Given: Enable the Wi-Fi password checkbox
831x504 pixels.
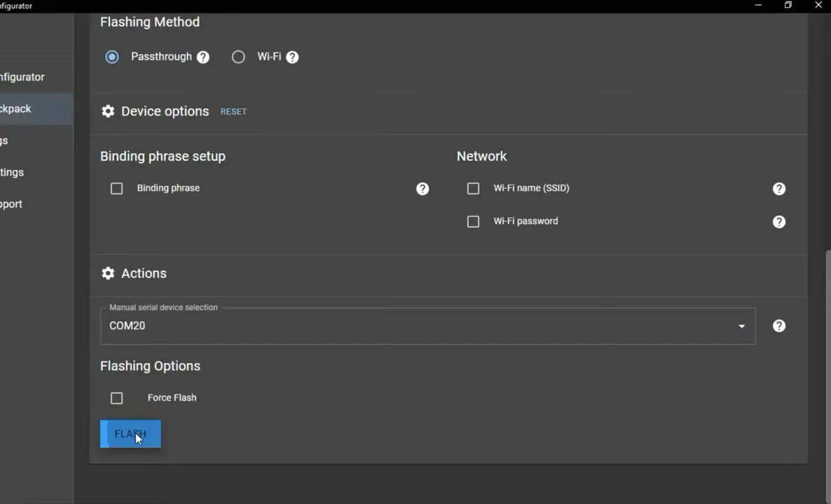Looking at the screenshot, I should click(473, 221).
